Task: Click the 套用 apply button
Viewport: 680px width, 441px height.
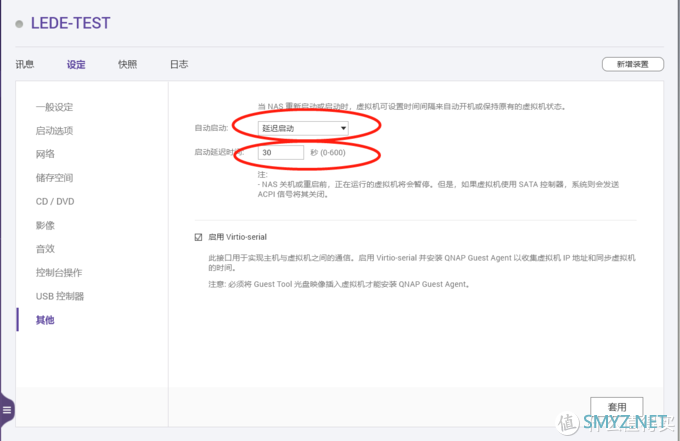Action: coord(616,407)
